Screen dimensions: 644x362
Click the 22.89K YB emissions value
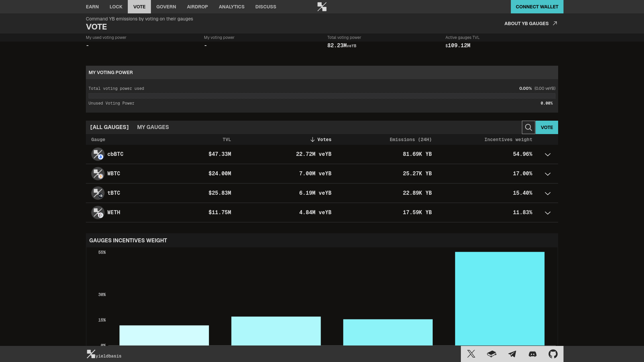tap(417, 193)
